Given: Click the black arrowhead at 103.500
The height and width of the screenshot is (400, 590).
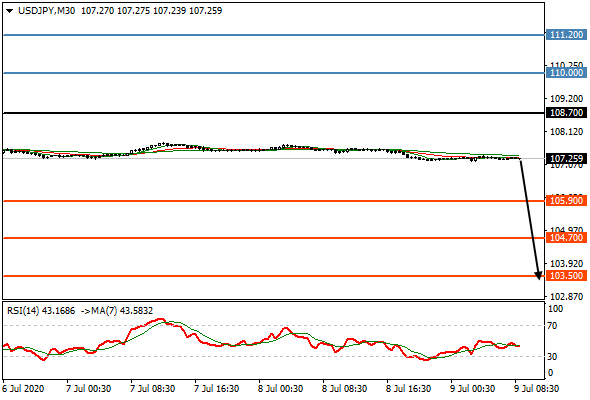Looking at the screenshot, I should coord(538,276).
